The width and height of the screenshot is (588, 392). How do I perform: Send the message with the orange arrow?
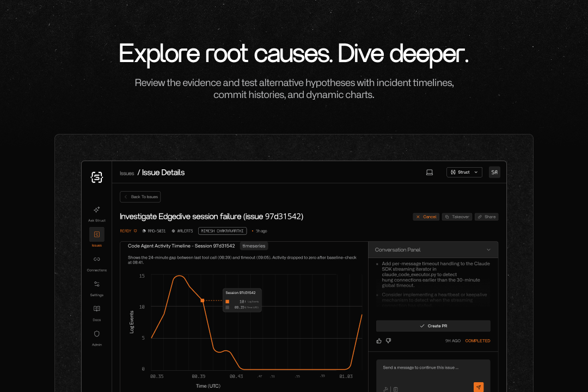[479, 387]
